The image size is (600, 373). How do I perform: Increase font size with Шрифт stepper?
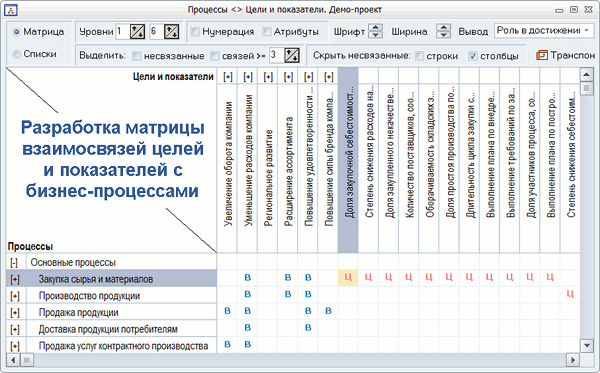375,28
